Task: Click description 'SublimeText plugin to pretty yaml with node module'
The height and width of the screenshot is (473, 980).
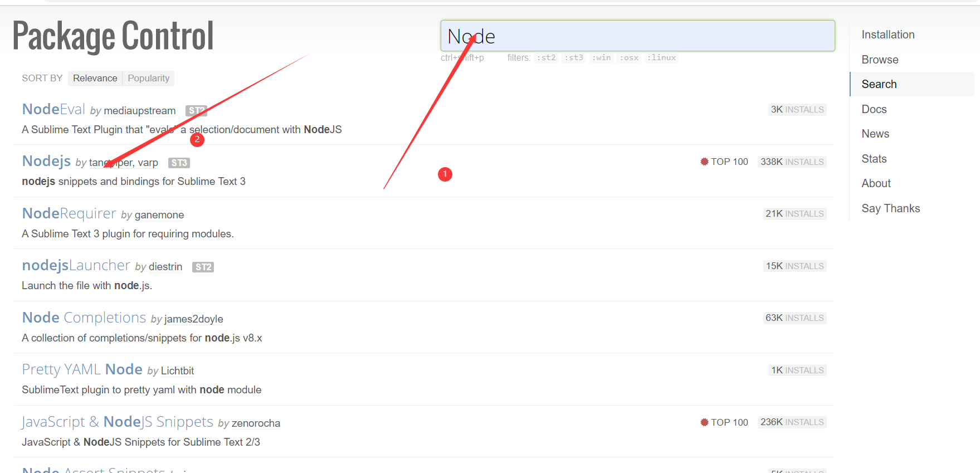Action: (x=142, y=390)
